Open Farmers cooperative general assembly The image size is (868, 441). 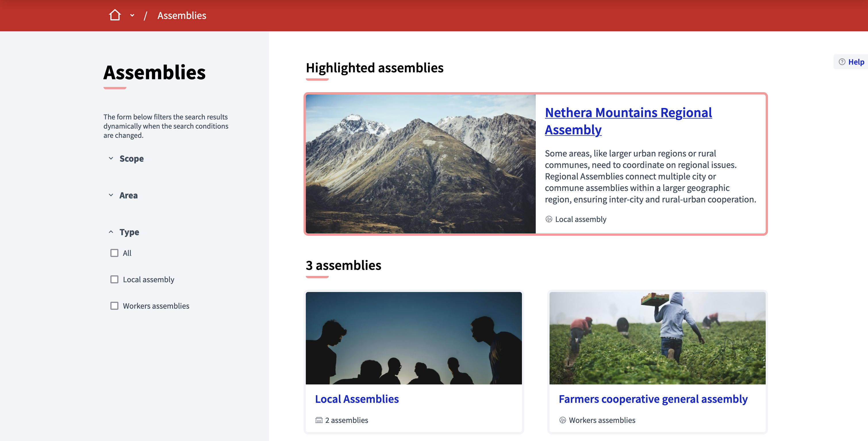pyautogui.click(x=653, y=399)
